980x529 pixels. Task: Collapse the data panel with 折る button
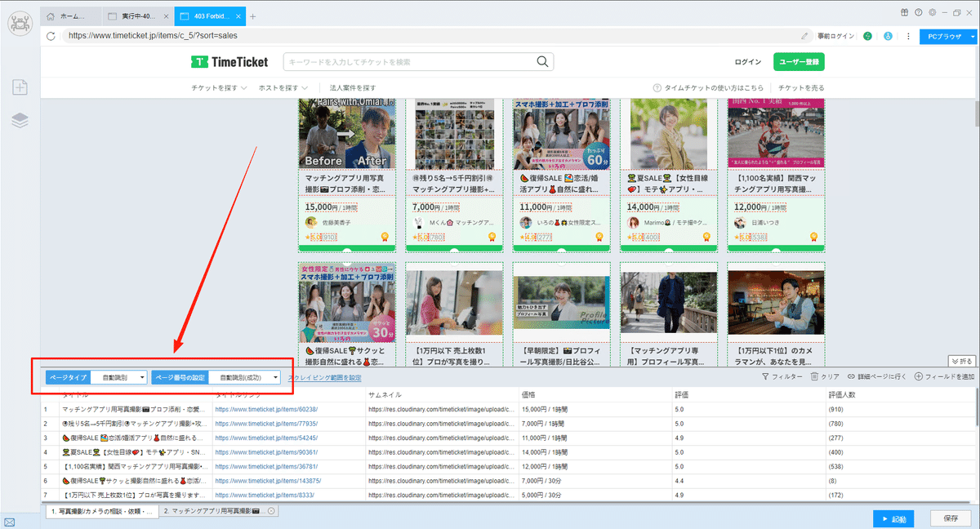(961, 360)
